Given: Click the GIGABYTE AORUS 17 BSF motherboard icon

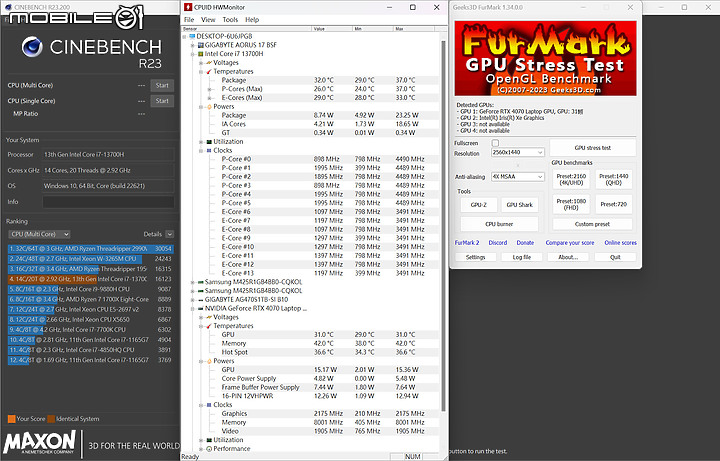Looking at the screenshot, I should [x=200, y=45].
